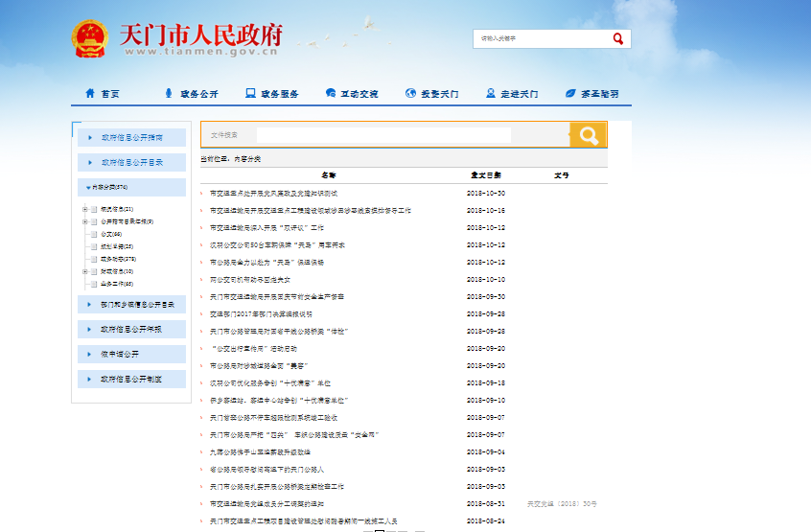Click the person icon for 走进天门
Image resolution: width=811 pixels, height=532 pixels.
click(x=490, y=94)
